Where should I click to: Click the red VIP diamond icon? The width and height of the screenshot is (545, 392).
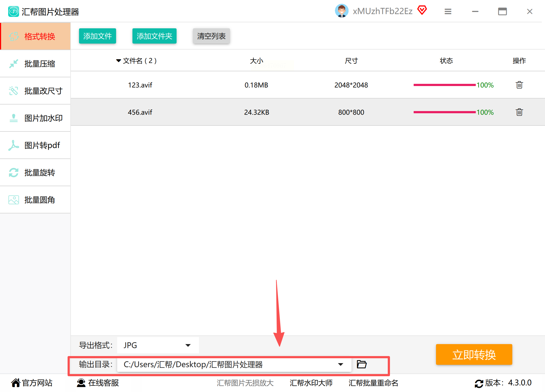pos(422,10)
